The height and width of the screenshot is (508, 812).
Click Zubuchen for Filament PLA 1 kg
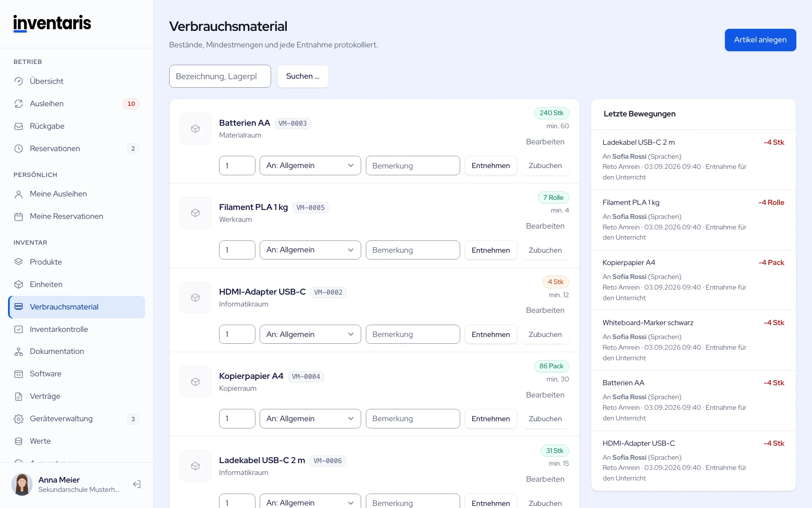(545, 250)
